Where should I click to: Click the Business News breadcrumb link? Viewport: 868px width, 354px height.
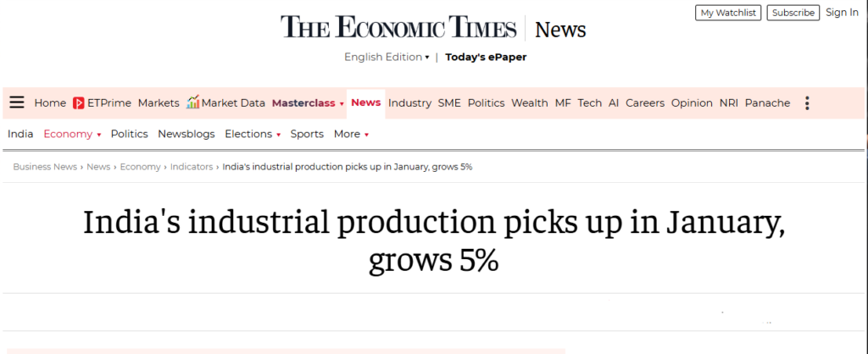click(45, 167)
